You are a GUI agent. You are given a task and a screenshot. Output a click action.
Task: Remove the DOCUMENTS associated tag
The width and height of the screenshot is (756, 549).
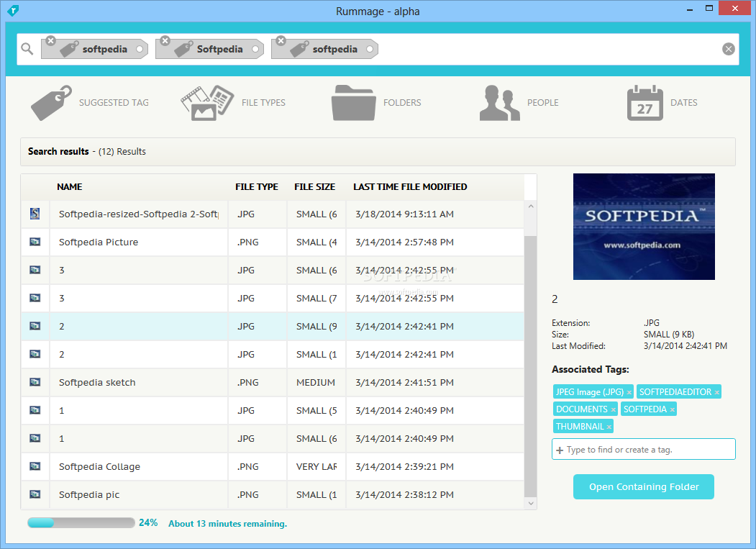[x=614, y=410]
